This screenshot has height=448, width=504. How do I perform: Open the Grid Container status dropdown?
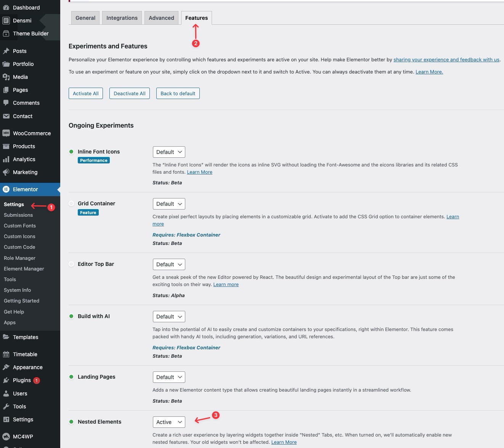click(169, 204)
